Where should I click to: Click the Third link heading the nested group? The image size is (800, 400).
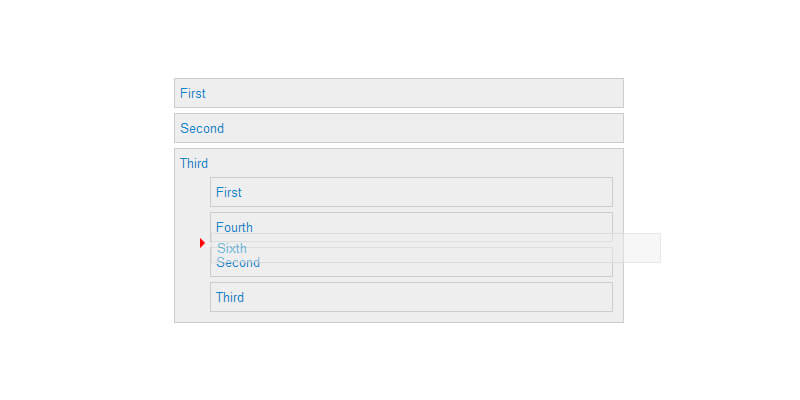(194, 163)
